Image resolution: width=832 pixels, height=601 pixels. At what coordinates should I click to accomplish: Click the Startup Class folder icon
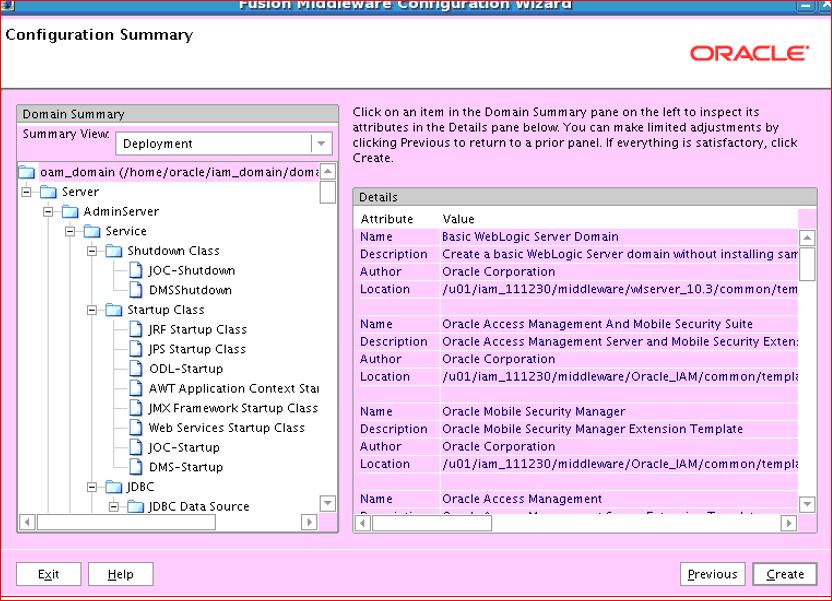click(114, 309)
